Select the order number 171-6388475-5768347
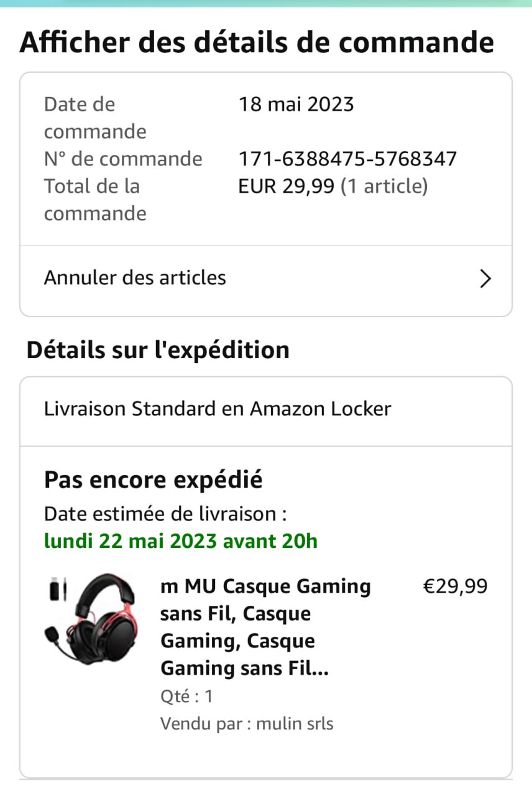 pos(347,159)
